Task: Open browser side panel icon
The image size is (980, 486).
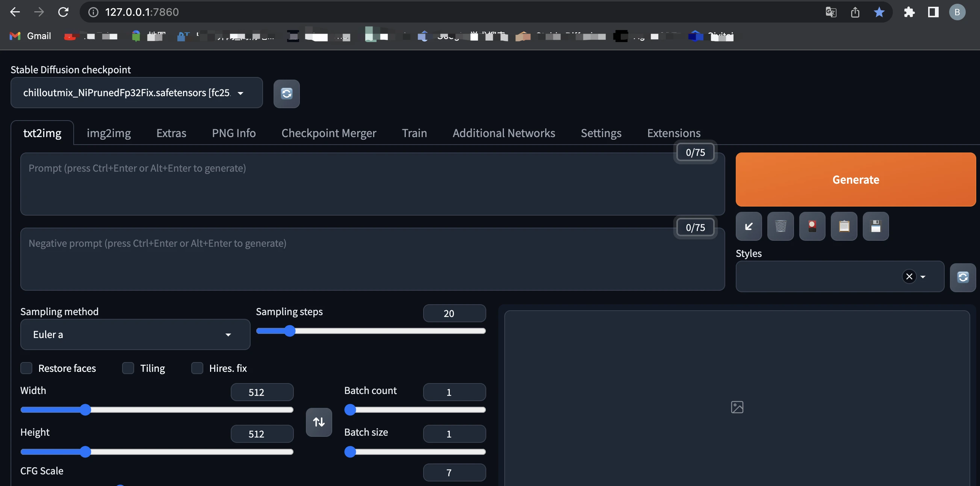Action: [x=933, y=12]
